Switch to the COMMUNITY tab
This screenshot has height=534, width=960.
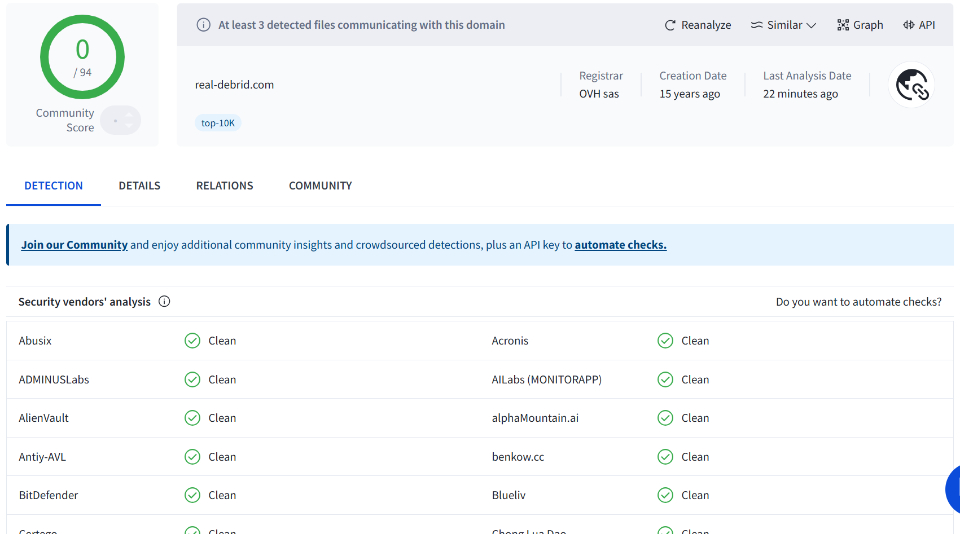[x=320, y=186]
